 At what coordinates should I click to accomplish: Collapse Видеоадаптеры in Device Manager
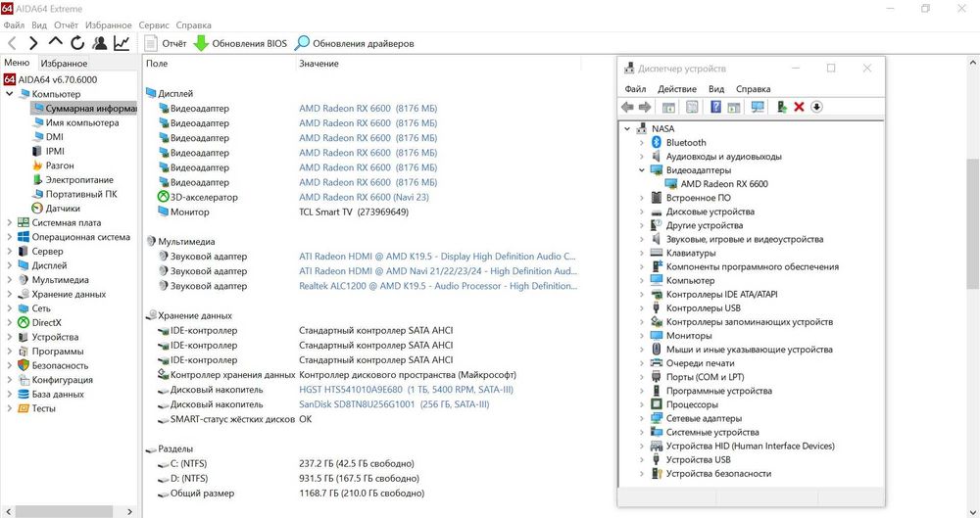click(642, 170)
